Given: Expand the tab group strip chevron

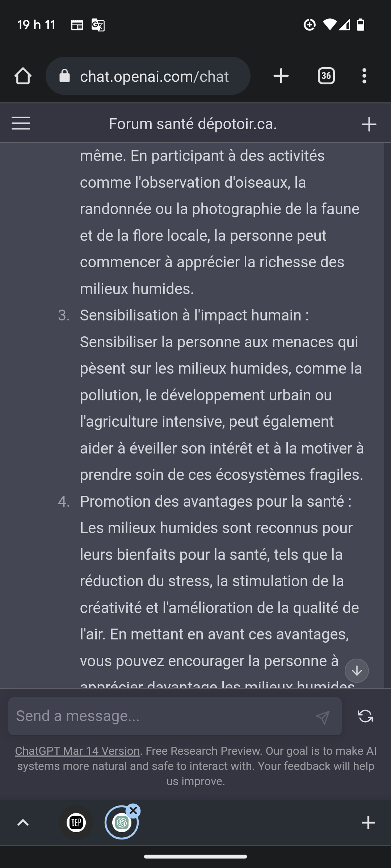Looking at the screenshot, I should point(23,822).
